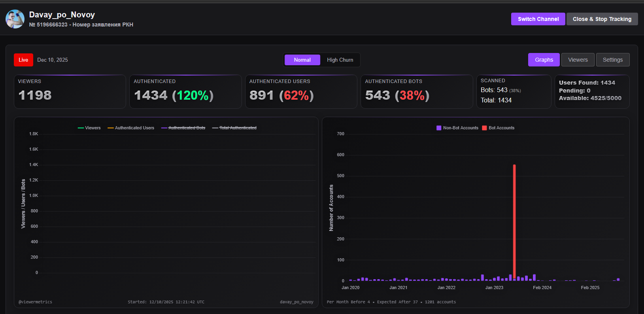Viewport: 644px width, 314px height.
Task: Switch to High Churn mode
Action: point(340,60)
